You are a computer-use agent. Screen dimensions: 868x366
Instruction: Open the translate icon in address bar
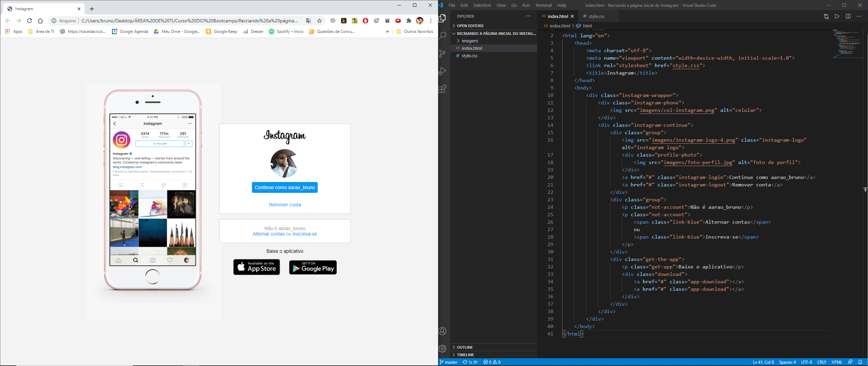309,21
